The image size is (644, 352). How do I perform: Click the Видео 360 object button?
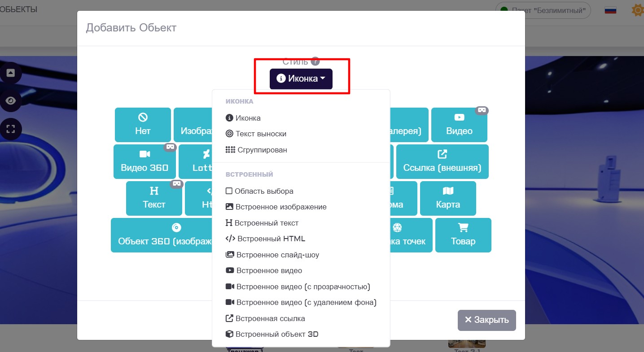(x=145, y=161)
